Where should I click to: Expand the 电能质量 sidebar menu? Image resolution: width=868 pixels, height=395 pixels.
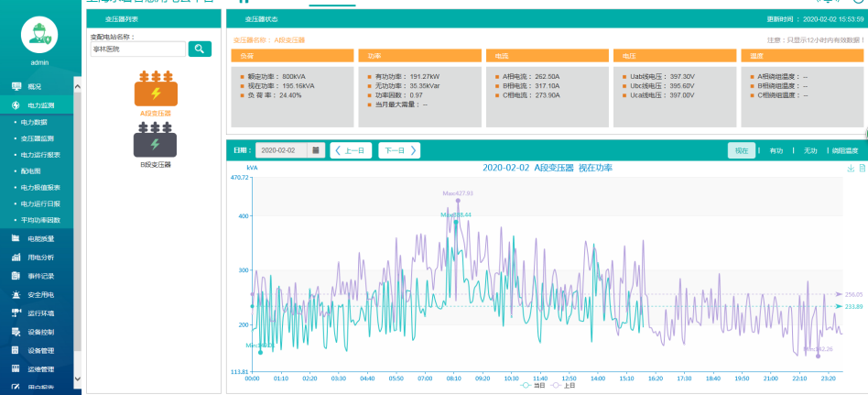[40, 238]
